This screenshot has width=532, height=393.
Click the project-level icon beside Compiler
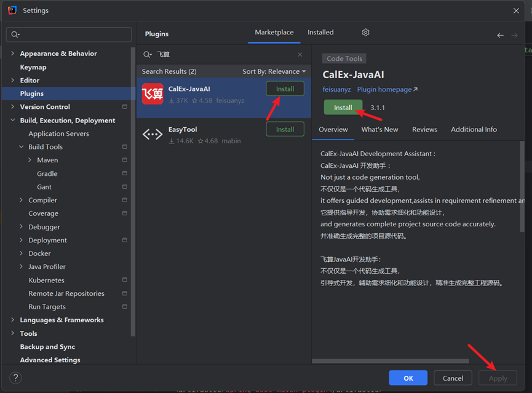tap(124, 200)
